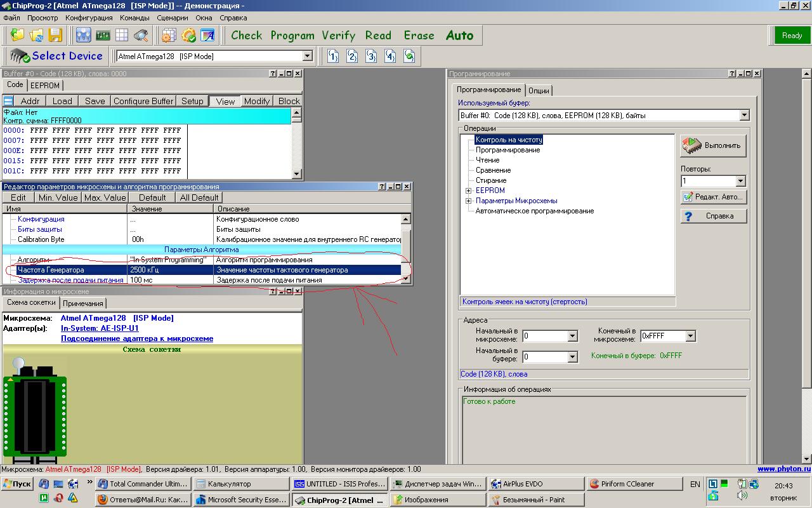The width and height of the screenshot is (812, 508).
Task: Click the Program toolbar command
Action: (x=292, y=35)
